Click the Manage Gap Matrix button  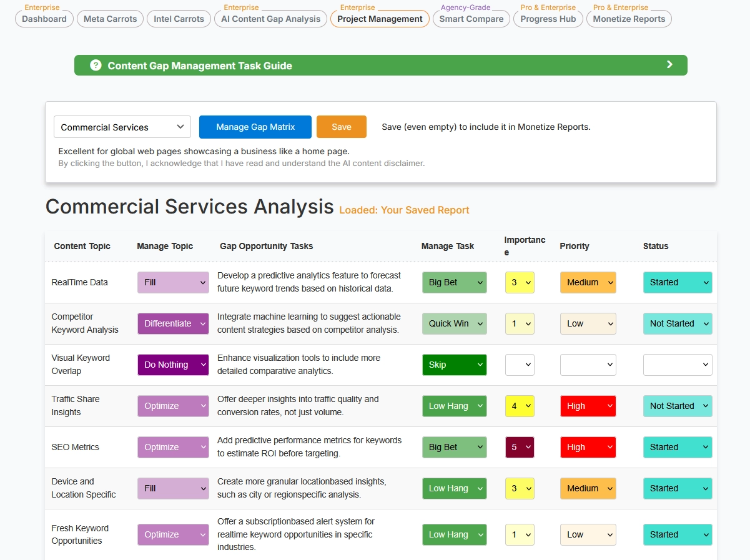(255, 127)
